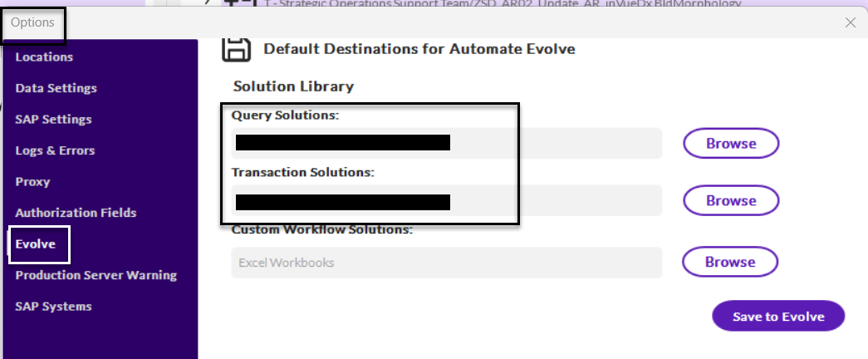Go to SAP Settings in sidebar
This screenshot has width=868, height=359.
pyautogui.click(x=54, y=119)
